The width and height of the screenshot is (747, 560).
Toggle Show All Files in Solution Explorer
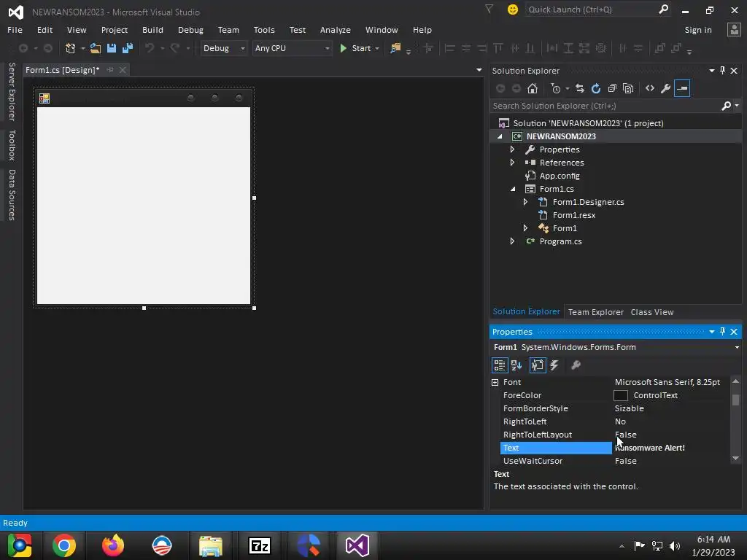point(628,88)
